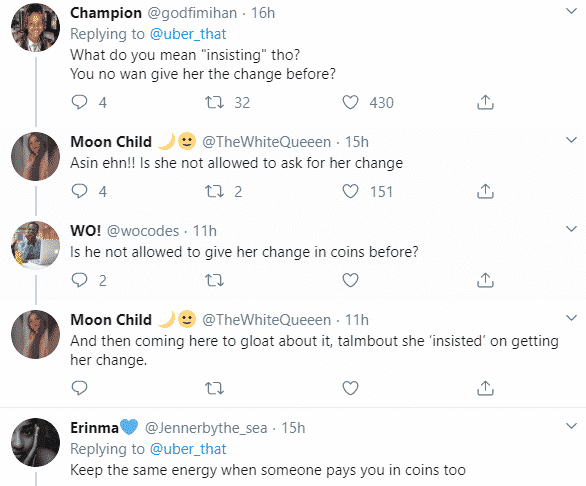The width and height of the screenshot is (586, 486).
Task: Reply to Champion's tweet
Action: pyautogui.click(x=79, y=102)
